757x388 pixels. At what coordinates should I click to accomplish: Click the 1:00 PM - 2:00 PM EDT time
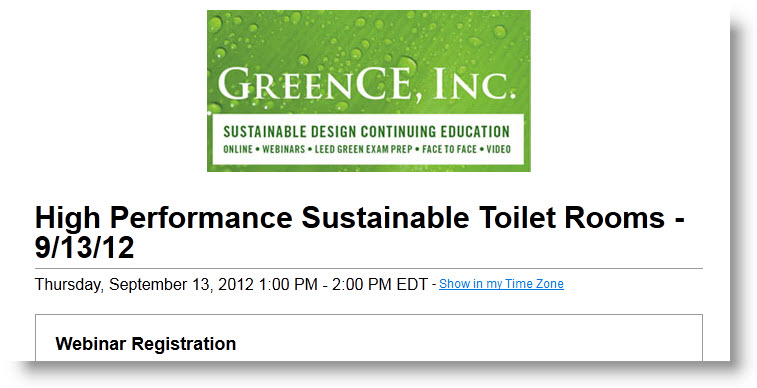click(343, 284)
